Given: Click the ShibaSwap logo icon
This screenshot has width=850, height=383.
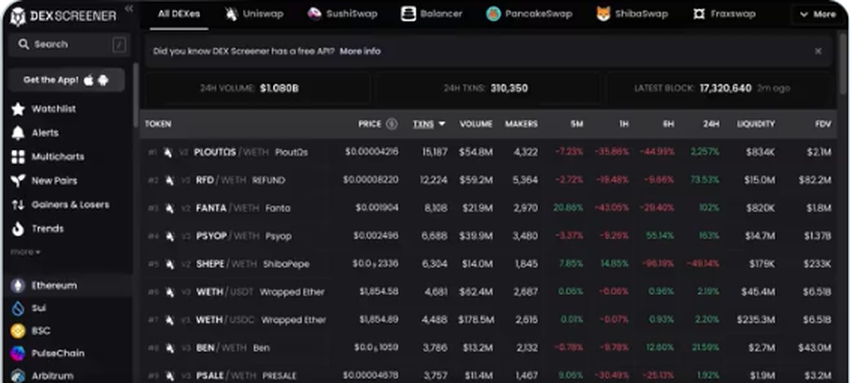Looking at the screenshot, I should pos(603,14).
